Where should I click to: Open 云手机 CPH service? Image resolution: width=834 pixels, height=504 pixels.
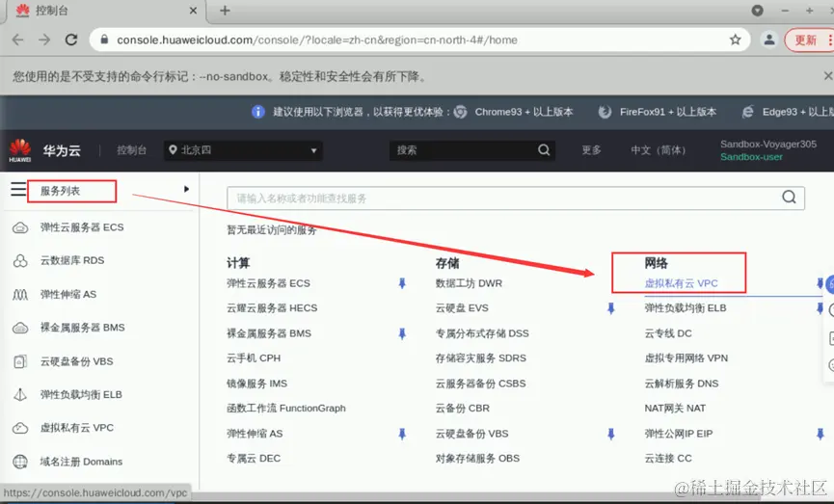pos(254,358)
